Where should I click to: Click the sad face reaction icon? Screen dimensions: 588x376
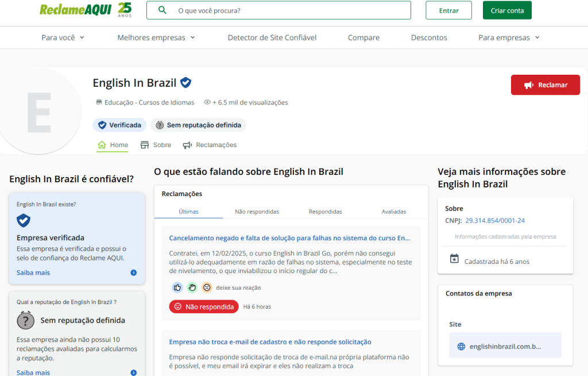pos(207,287)
